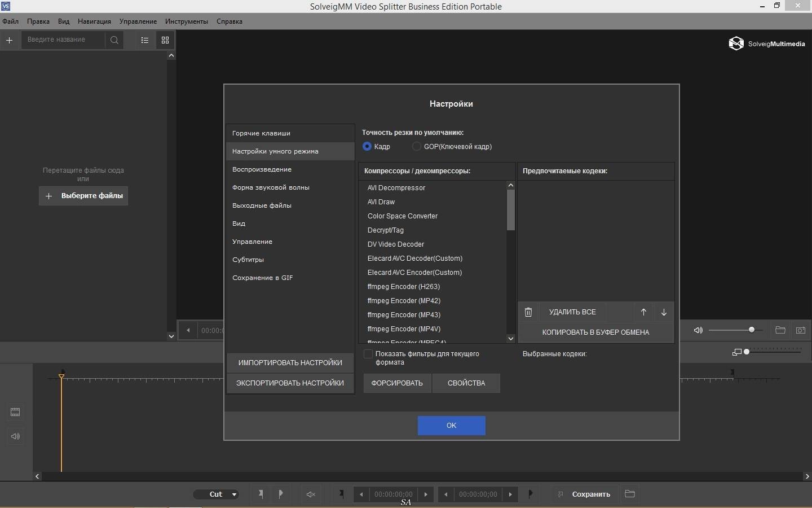Step second timecode back with left arrow
812x508 pixels.
445,494
